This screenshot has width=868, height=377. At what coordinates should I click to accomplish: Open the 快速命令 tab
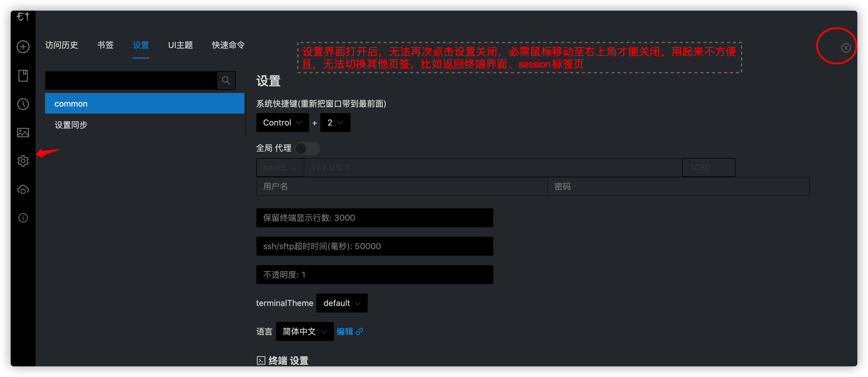tap(228, 45)
